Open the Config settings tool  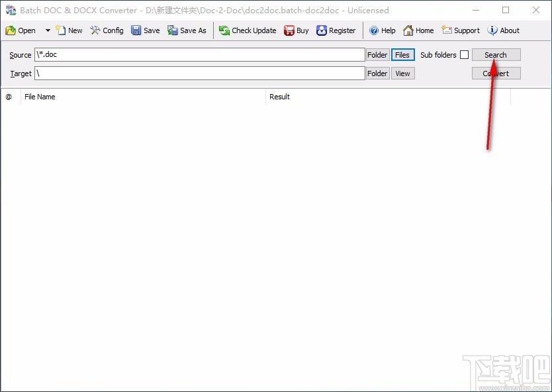coord(107,30)
